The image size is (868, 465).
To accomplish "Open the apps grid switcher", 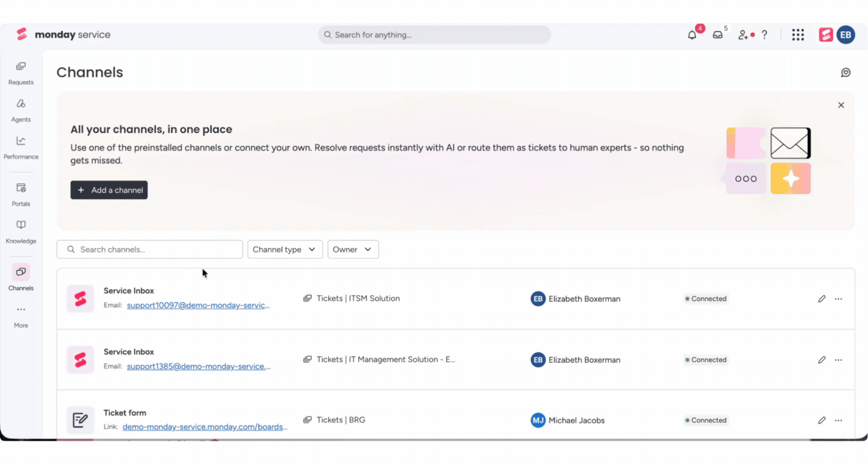I will click(798, 35).
